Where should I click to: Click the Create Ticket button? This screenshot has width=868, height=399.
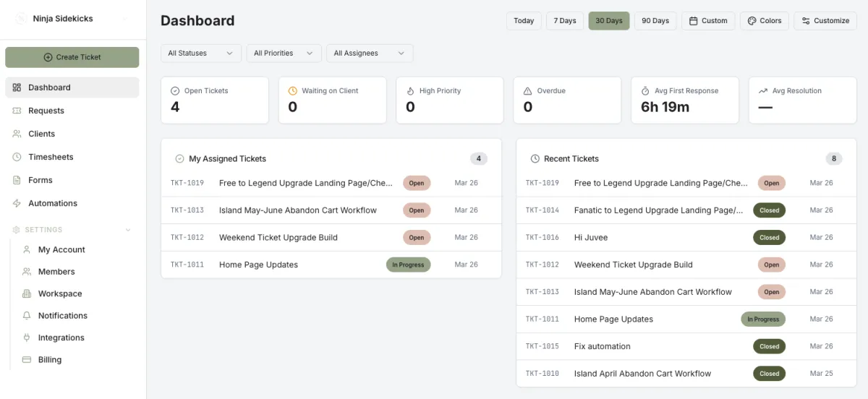tap(72, 57)
